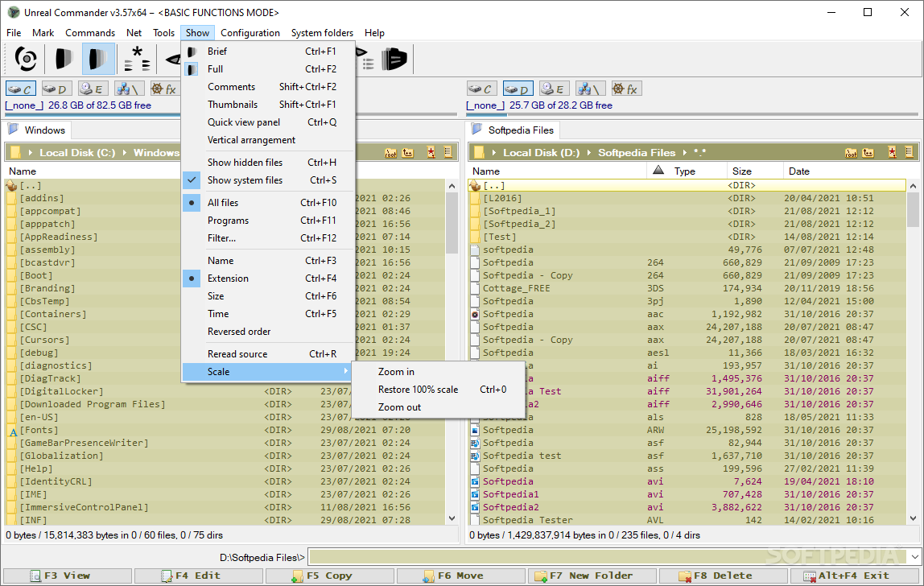Open the File menu
The height and width of the screenshot is (586, 924).
14,33
